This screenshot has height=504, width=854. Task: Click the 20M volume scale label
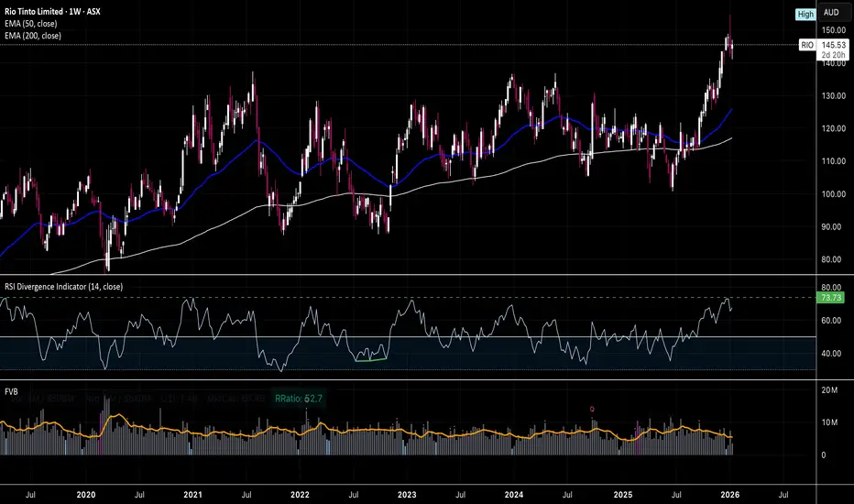click(829, 391)
